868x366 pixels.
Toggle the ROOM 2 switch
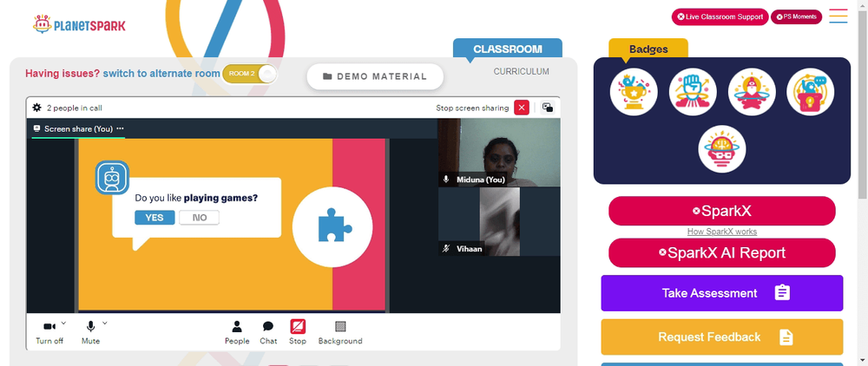coord(249,74)
